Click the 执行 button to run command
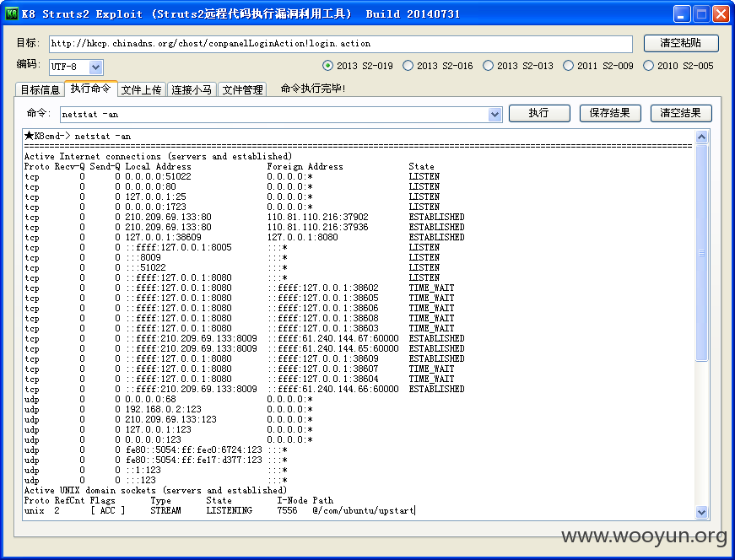The width and height of the screenshot is (735, 560). pos(539,113)
